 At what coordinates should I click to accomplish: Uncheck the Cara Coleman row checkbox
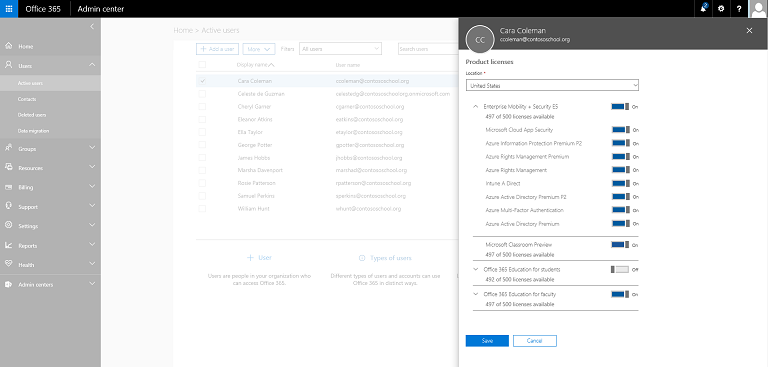coord(202,81)
